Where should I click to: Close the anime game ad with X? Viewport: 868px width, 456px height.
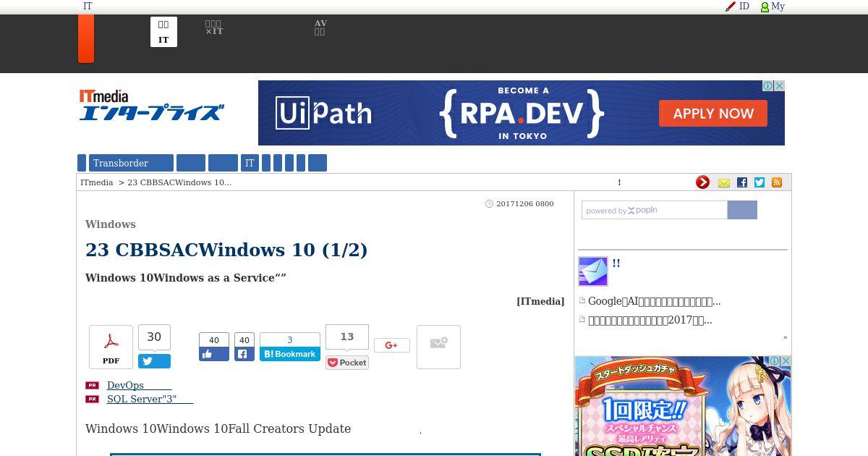click(786, 360)
